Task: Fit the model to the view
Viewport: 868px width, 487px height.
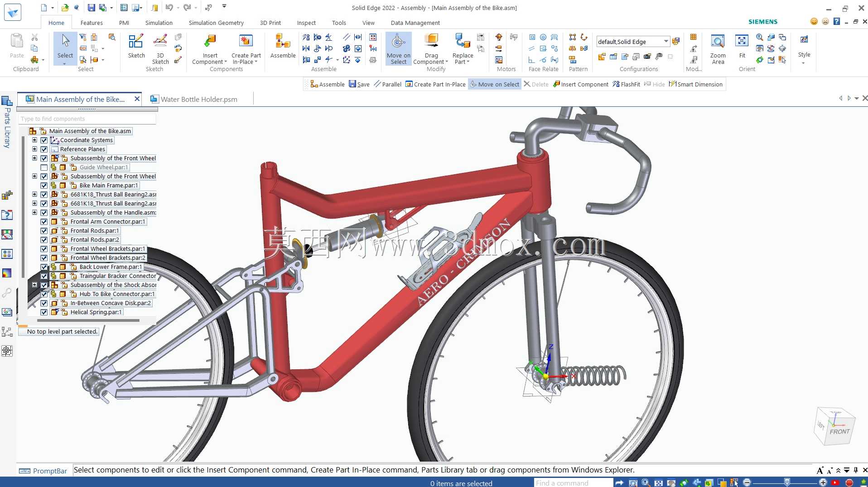Action: (742, 46)
